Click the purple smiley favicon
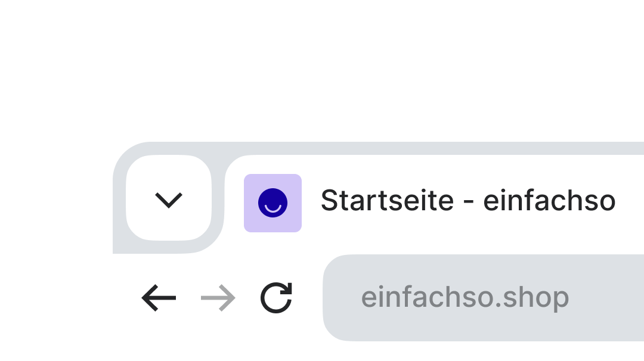This screenshot has height=361, width=644. pyautogui.click(x=273, y=203)
